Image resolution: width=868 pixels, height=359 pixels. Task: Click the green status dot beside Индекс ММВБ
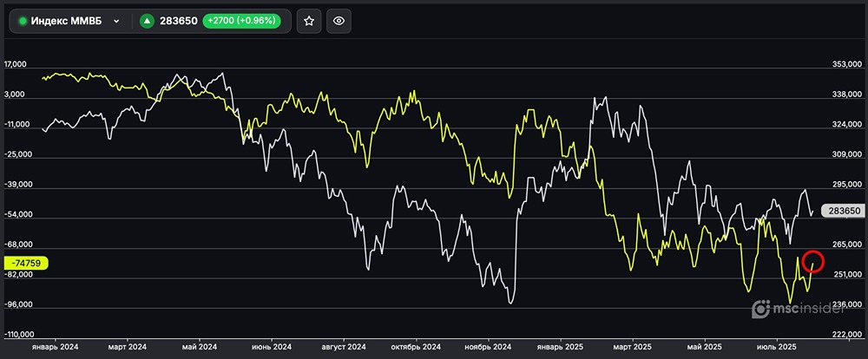[23, 21]
